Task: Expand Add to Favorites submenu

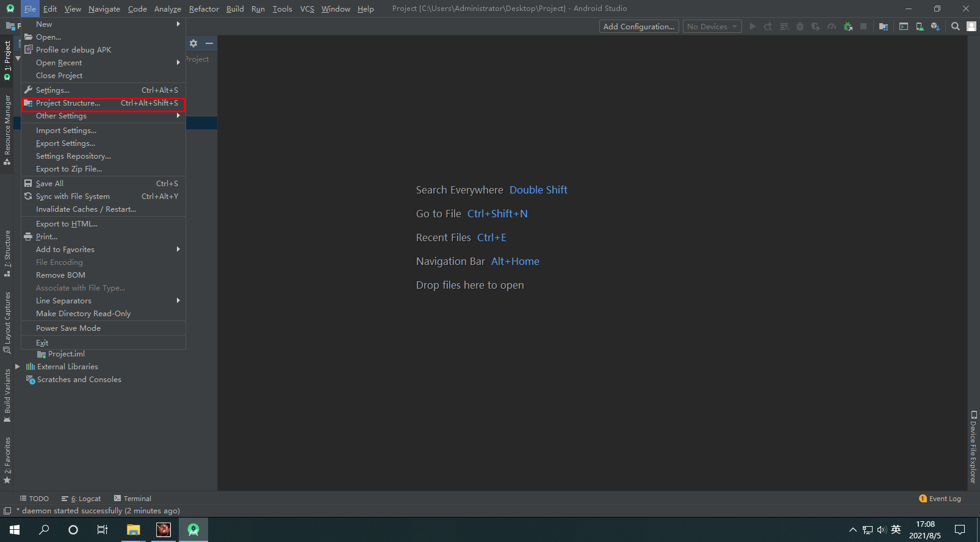Action: coord(103,250)
